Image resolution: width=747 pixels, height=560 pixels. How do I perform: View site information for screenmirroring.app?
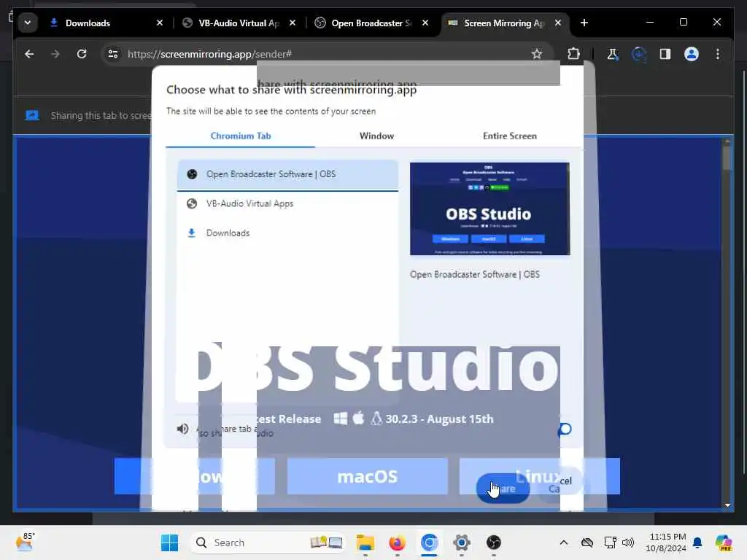pyautogui.click(x=113, y=54)
